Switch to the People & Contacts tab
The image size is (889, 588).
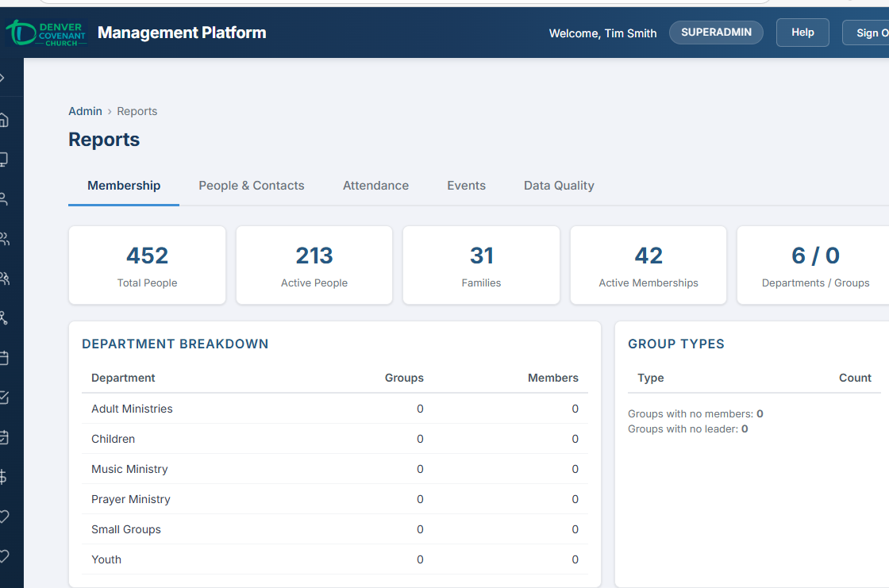(252, 185)
